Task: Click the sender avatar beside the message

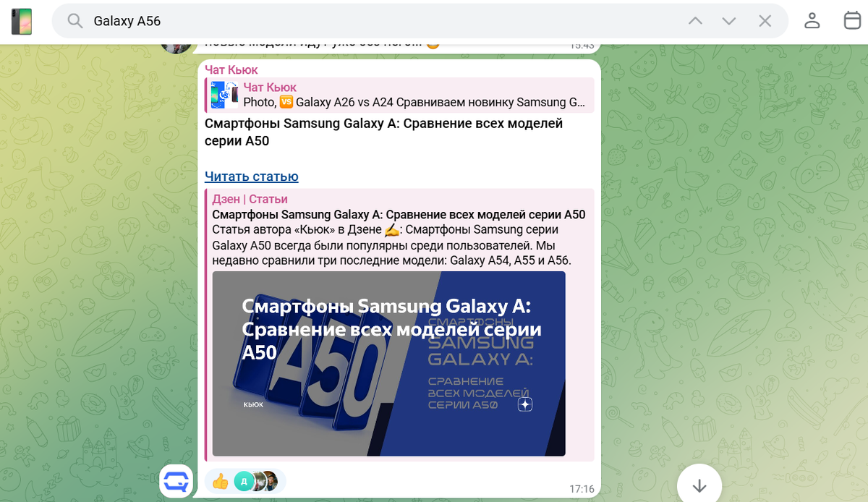Action: [176, 481]
